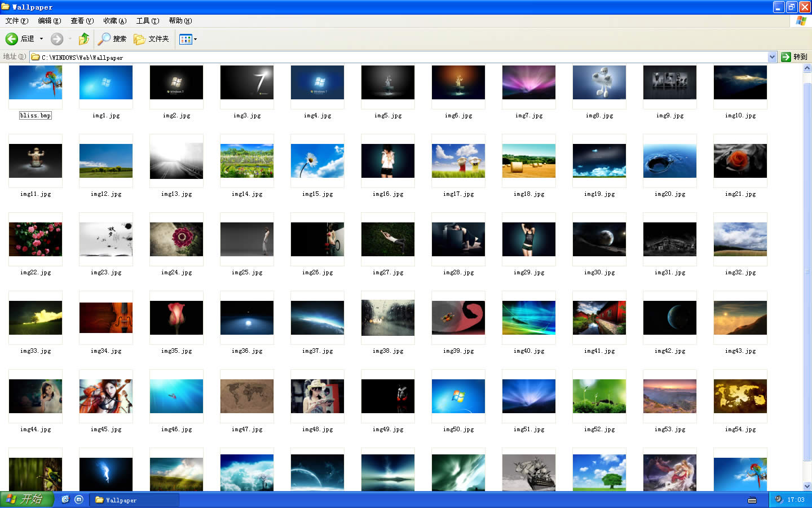Click the img52.jpg file name

click(599, 430)
